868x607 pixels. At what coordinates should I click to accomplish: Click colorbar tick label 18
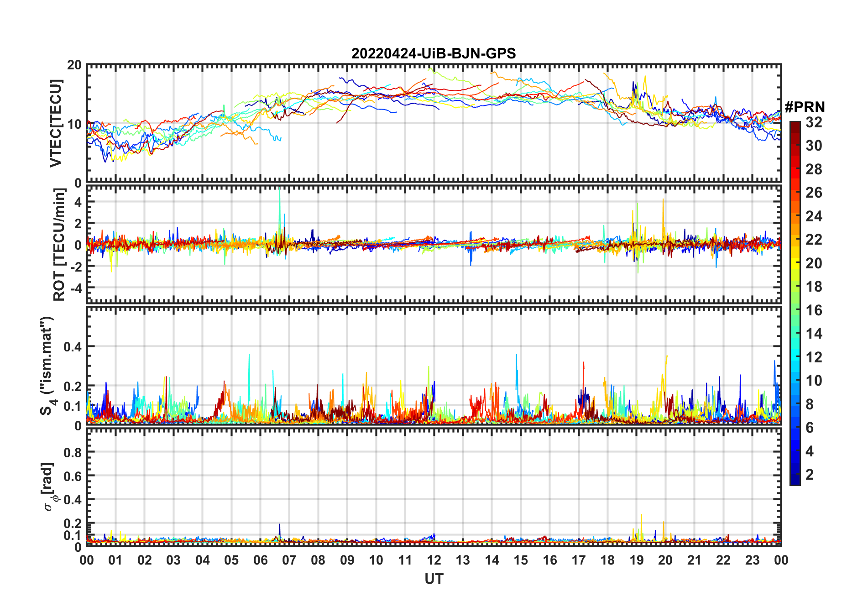click(x=814, y=287)
